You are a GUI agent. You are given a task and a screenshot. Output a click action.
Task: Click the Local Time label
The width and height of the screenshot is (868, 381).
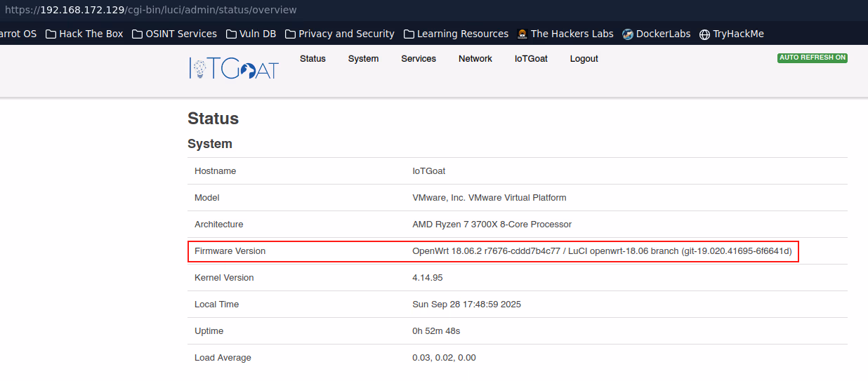216,305
